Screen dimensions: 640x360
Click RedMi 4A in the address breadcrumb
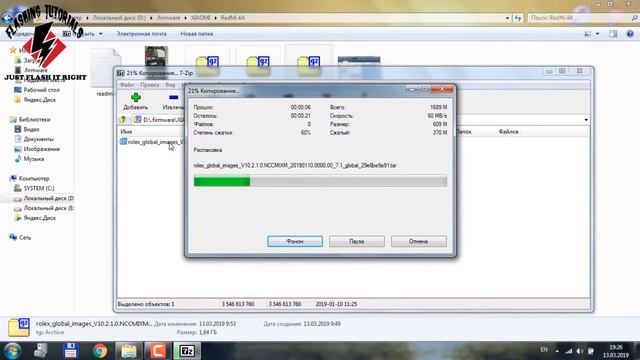[x=233, y=18]
